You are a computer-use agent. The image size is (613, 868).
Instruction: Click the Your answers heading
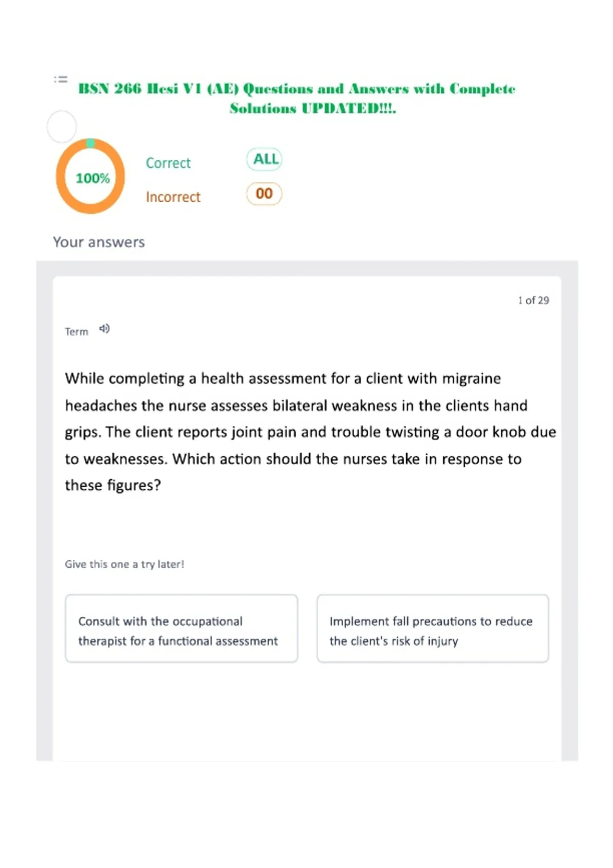(x=99, y=242)
